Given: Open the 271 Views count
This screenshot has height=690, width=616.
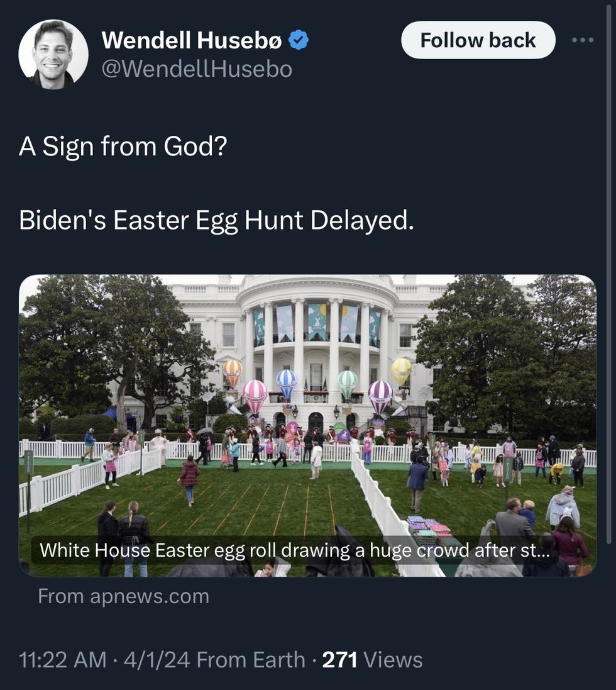Looking at the screenshot, I should pyautogui.click(x=372, y=660).
